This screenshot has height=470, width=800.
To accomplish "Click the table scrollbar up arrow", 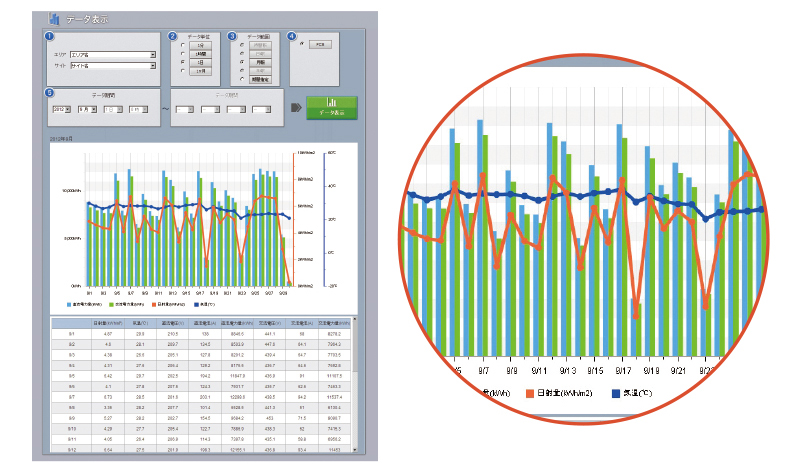I will [355, 319].
